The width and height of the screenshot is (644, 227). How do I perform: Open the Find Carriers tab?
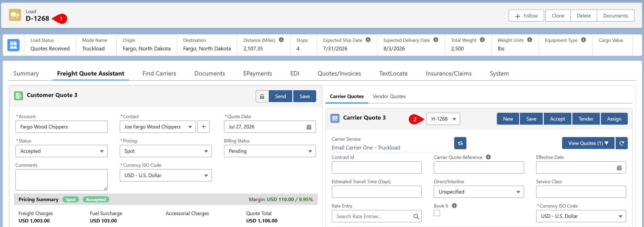159,73
